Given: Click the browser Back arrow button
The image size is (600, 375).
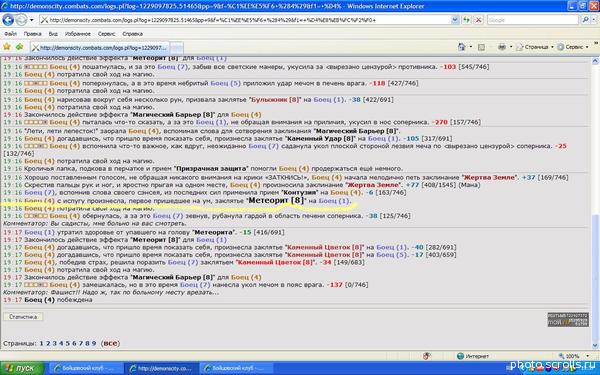Looking at the screenshot, I should coord(8,20).
